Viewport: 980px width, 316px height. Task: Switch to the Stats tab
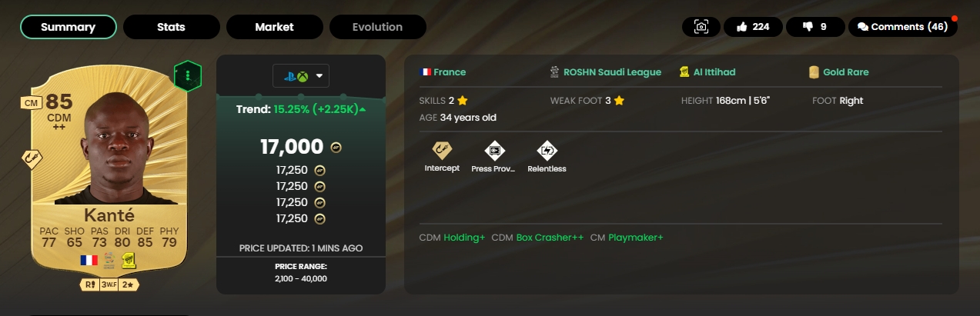coord(171,27)
